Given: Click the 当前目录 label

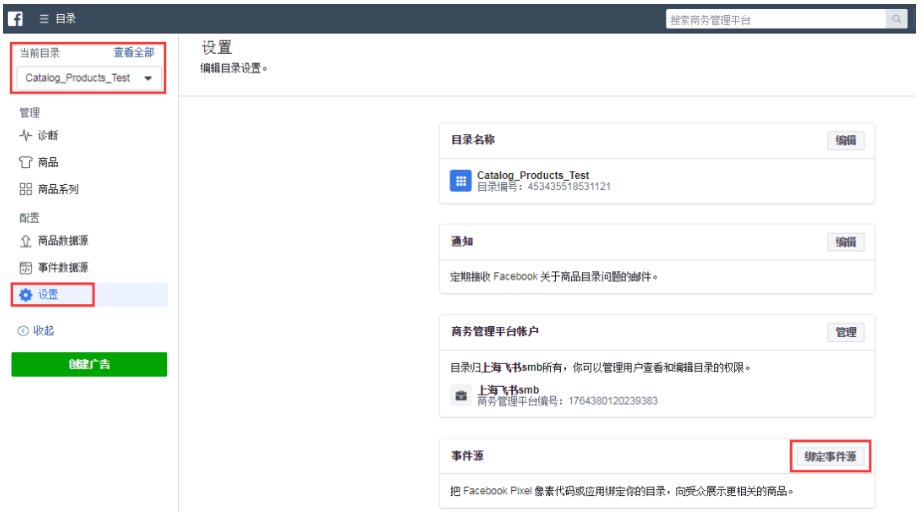Looking at the screenshot, I should [x=40, y=53].
